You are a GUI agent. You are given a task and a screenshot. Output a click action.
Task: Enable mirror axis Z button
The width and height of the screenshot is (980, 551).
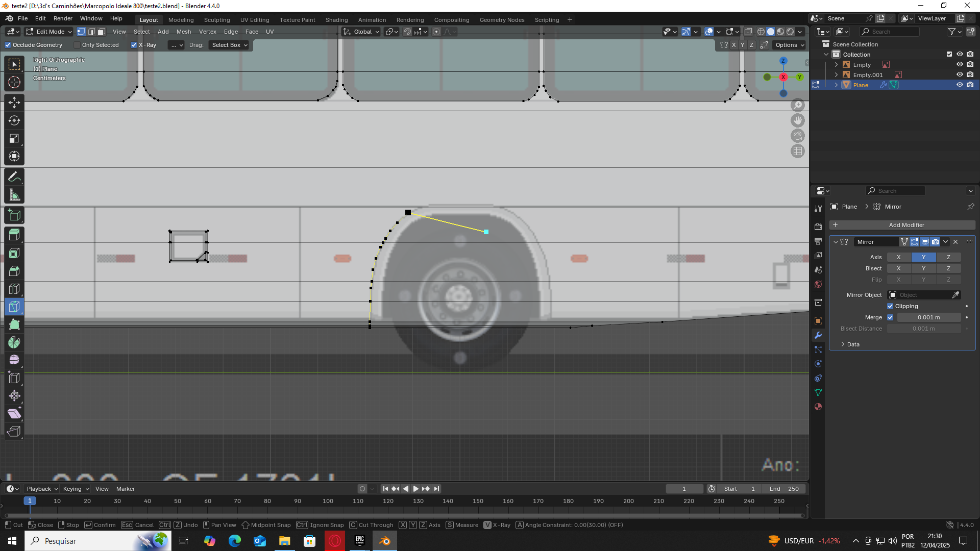948,257
